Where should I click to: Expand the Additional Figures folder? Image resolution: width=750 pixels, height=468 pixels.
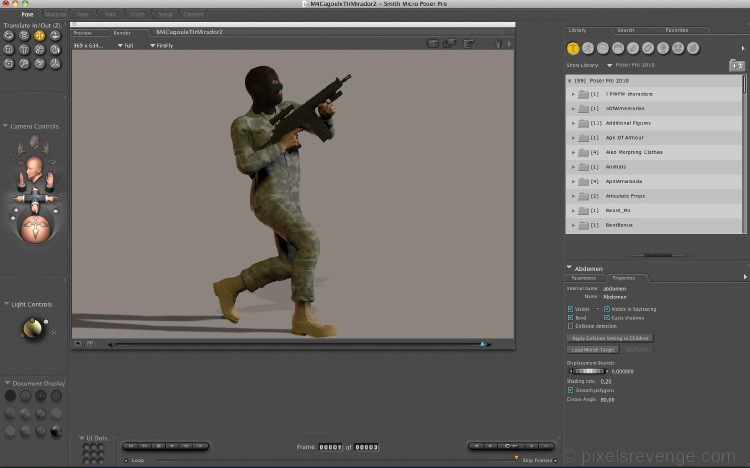573,123
